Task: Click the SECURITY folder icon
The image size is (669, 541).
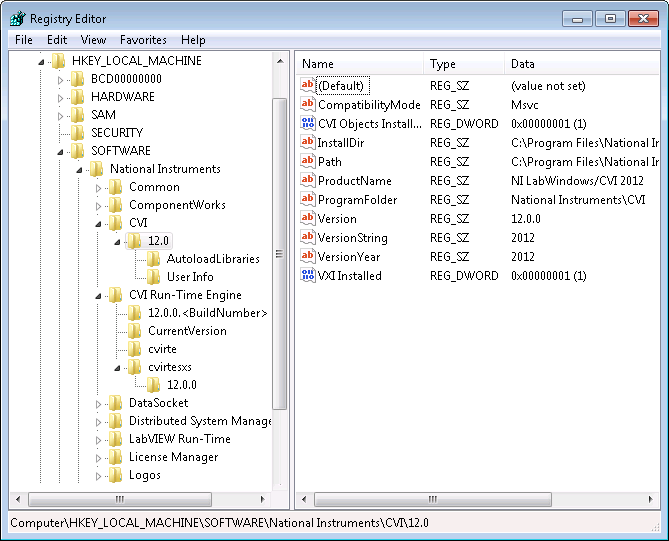Action: 77,133
